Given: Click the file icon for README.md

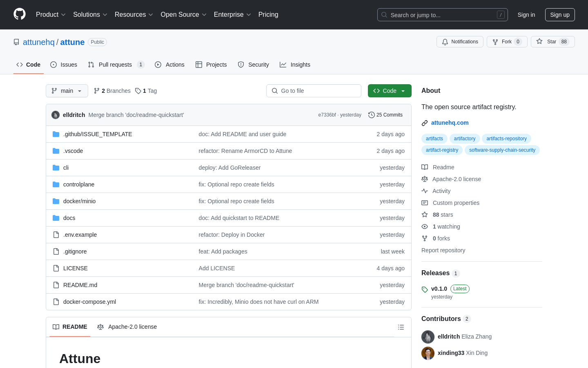Looking at the screenshot, I should tap(56, 285).
